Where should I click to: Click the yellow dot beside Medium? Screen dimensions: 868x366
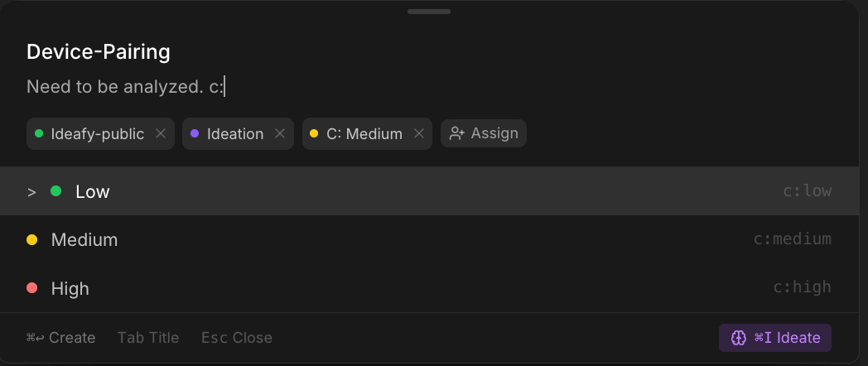coord(32,240)
